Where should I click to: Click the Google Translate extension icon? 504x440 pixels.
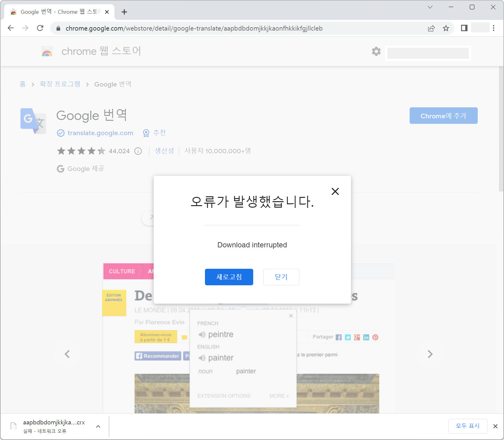point(33,121)
